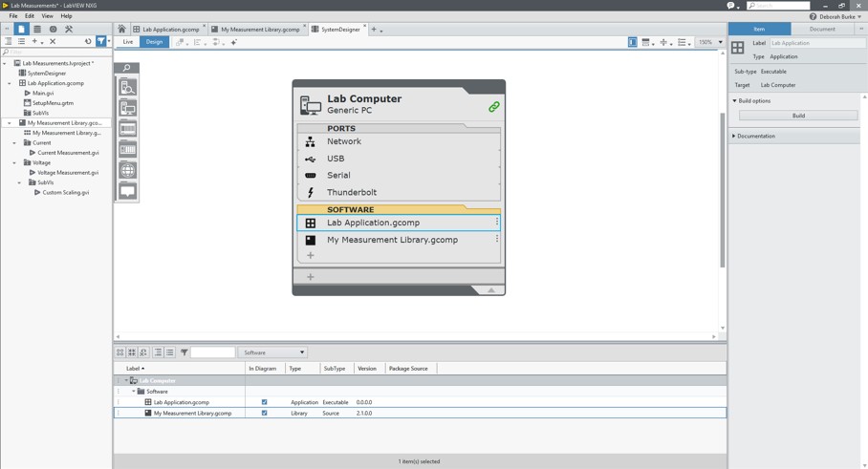This screenshot has height=469, width=868.
Task: Open the File menu
Action: pos(13,16)
